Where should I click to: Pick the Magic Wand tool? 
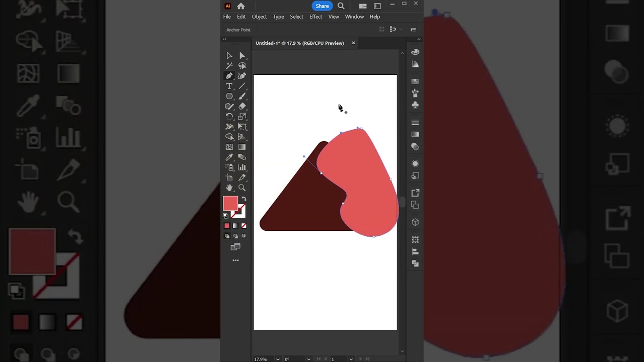[x=229, y=66]
